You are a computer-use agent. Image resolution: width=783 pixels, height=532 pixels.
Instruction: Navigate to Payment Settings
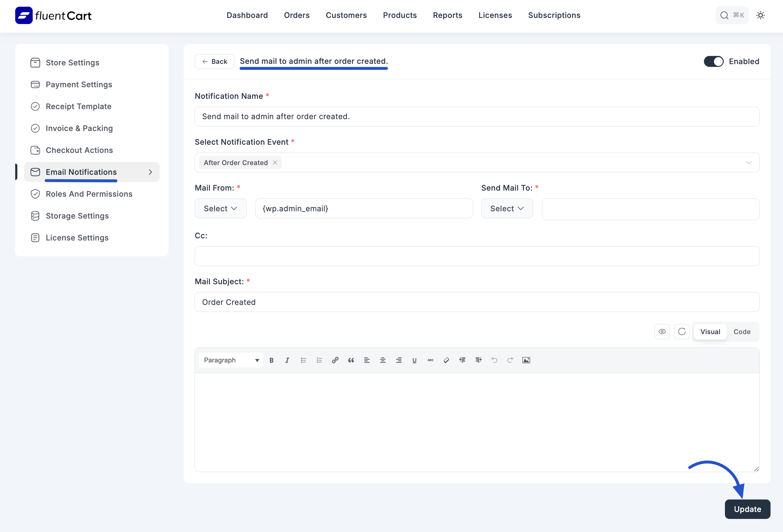point(79,85)
